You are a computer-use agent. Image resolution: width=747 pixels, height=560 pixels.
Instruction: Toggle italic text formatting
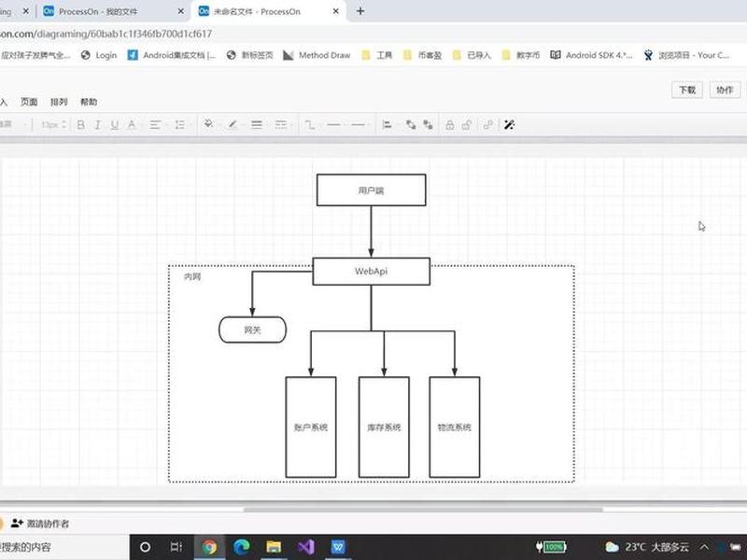pos(98,125)
